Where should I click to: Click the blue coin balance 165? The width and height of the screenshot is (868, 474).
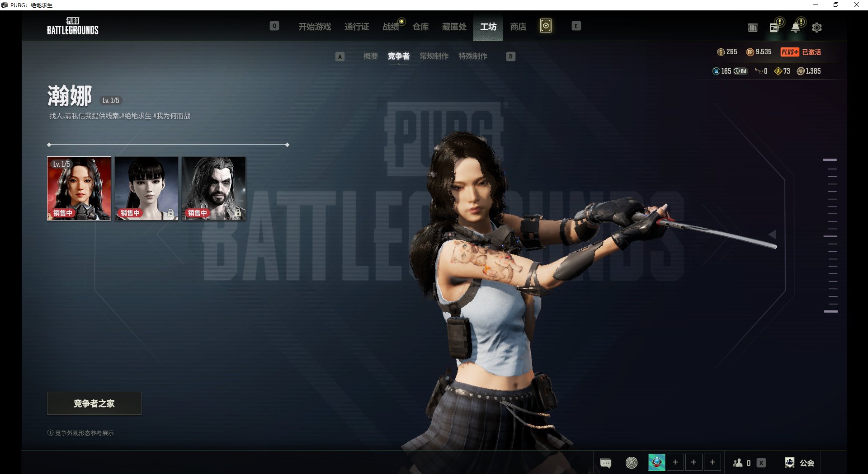[722, 71]
